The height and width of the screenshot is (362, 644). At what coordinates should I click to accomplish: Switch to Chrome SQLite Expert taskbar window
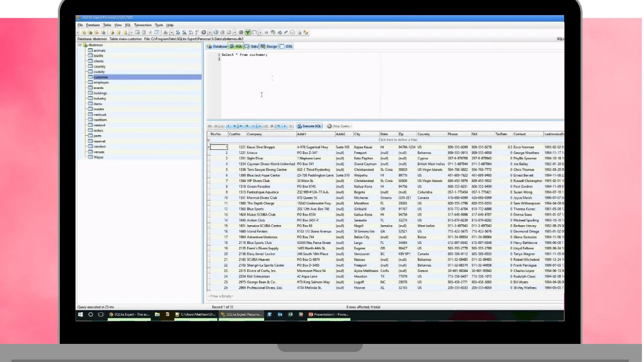(x=129, y=315)
